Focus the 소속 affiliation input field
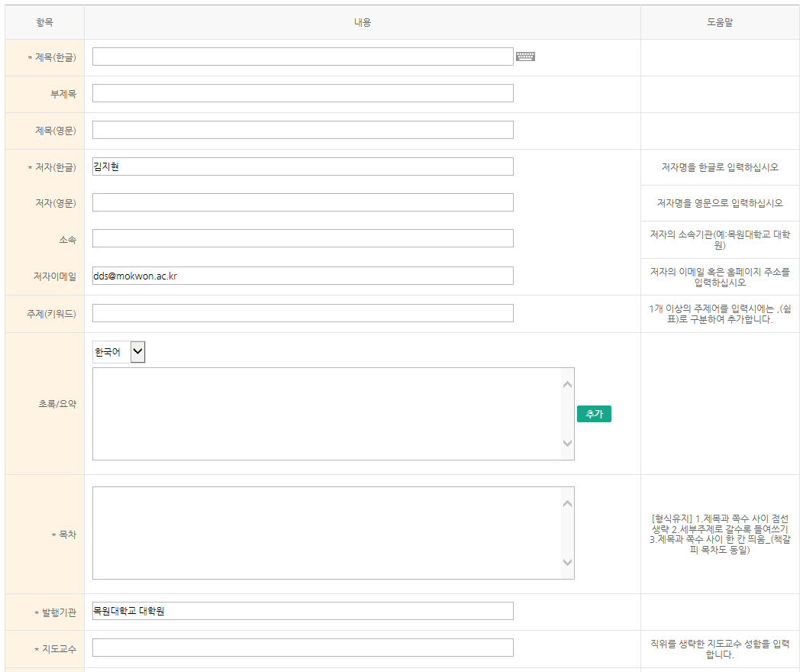This screenshot has height=672, width=803. pyautogui.click(x=302, y=238)
